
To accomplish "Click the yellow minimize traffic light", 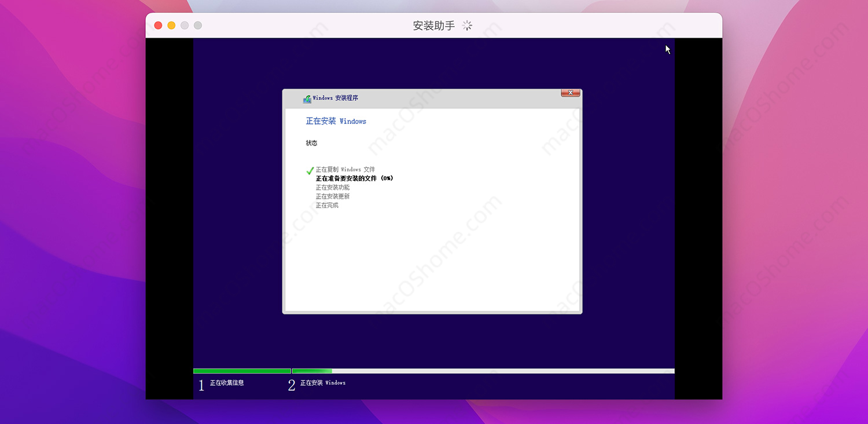I will tap(171, 25).
